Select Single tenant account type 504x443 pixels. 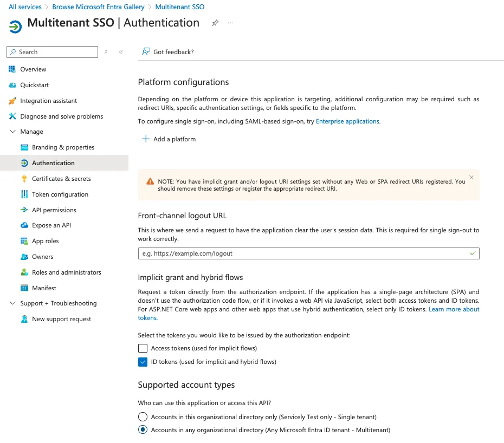coord(143,417)
